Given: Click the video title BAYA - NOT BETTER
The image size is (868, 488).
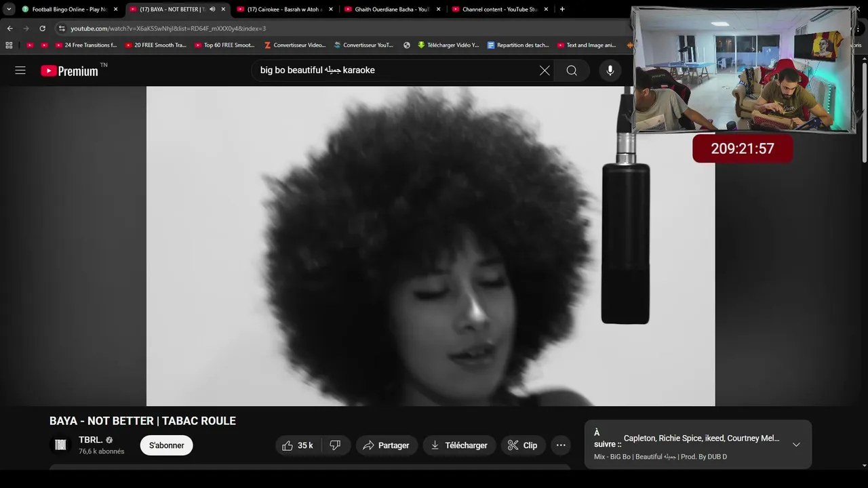Looking at the screenshot, I should click(x=142, y=421).
